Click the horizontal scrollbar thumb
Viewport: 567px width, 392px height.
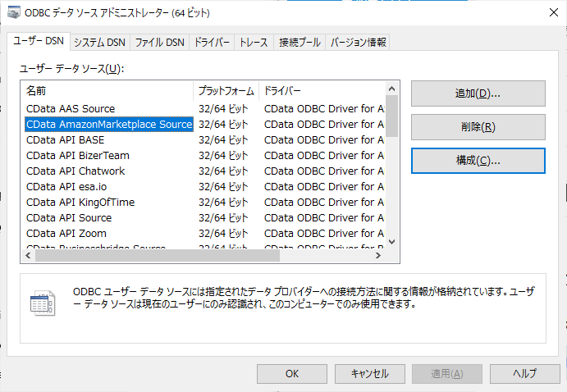click(x=158, y=255)
